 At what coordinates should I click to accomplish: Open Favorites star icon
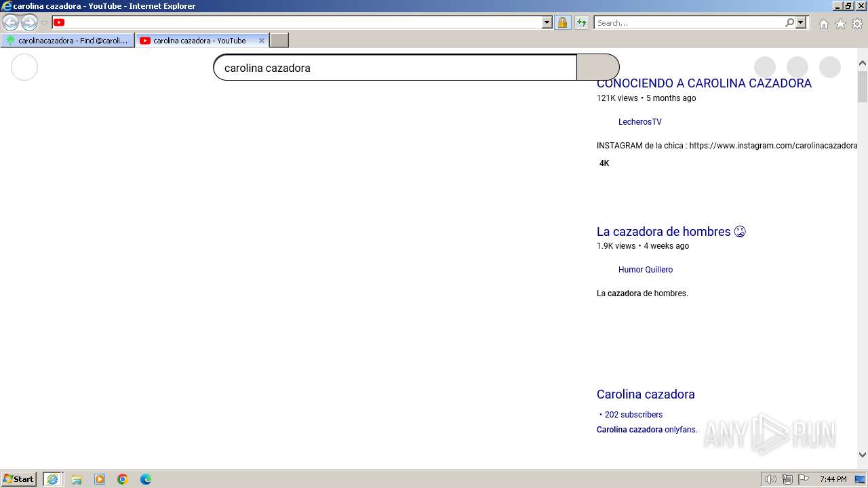click(840, 24)
